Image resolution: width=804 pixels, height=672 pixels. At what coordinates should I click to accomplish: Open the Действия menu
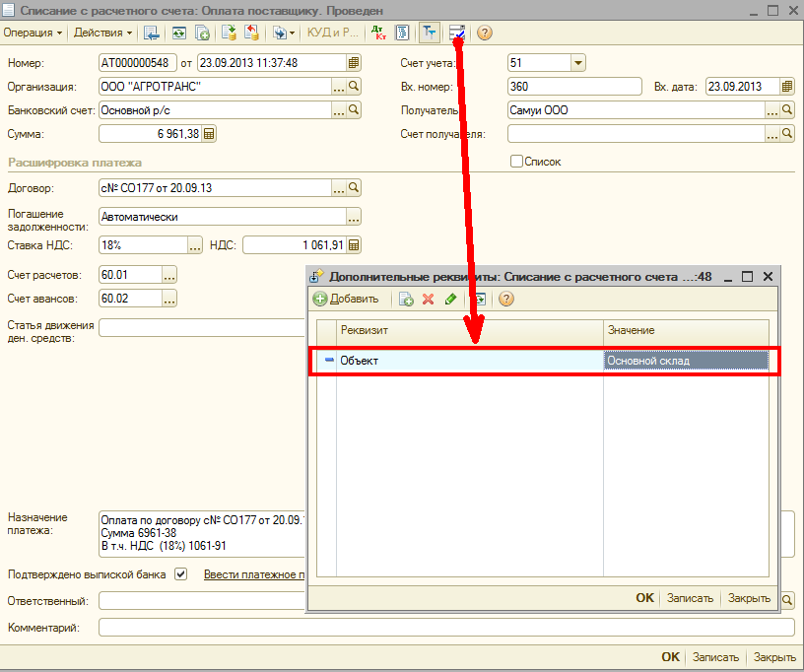[103, 33]
